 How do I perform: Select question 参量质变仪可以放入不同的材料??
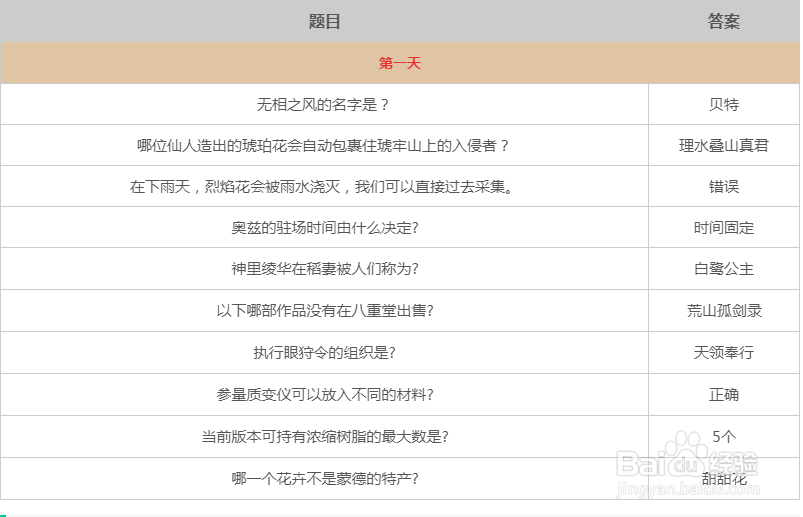pyautogui.click(x=325, y=394)
